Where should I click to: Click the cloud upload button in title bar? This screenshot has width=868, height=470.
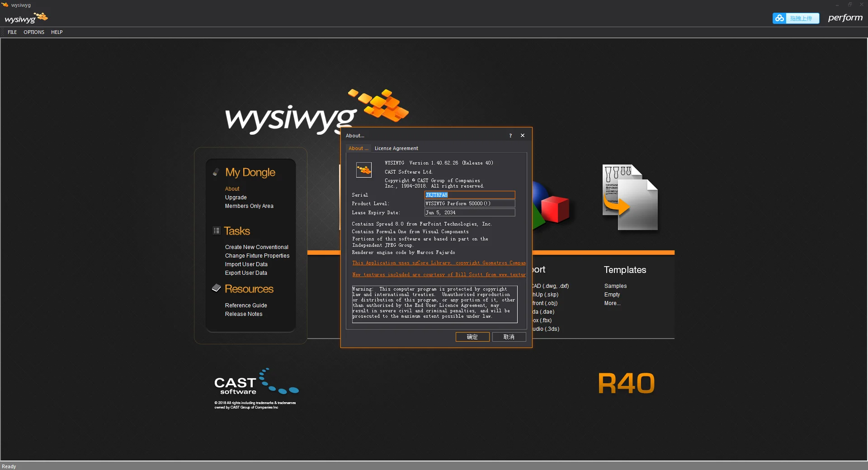point(796,18)
